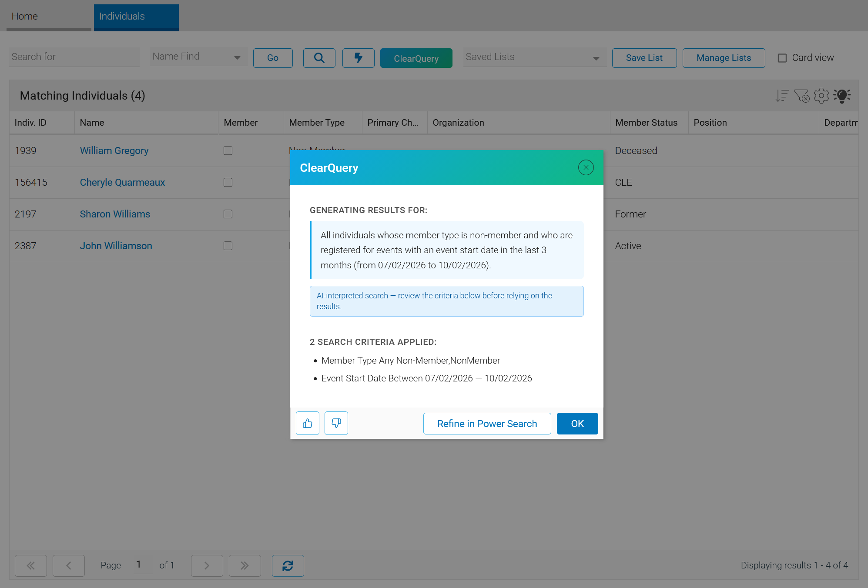Open the Saved Lists dropdown
The image size is (868, 588).
click(x=535, y=57)
